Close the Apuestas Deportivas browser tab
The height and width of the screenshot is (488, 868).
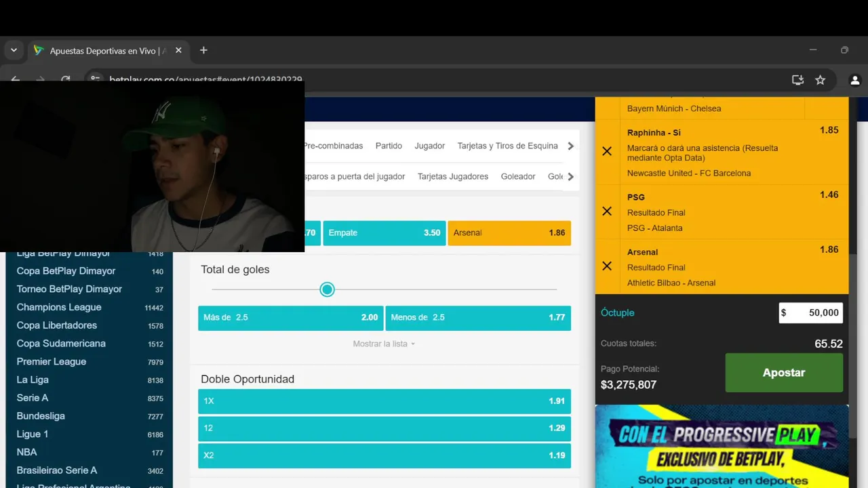click(178, 50)
